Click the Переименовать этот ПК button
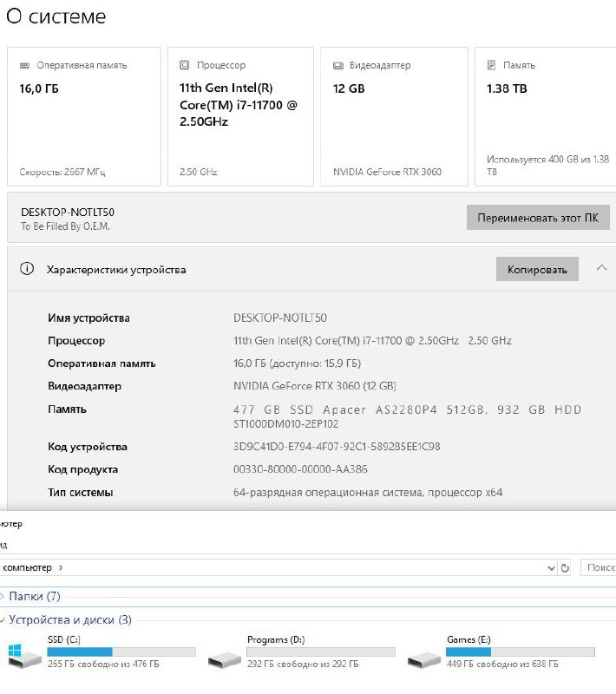Screen dimensions: 616x694 pos(538,218)
